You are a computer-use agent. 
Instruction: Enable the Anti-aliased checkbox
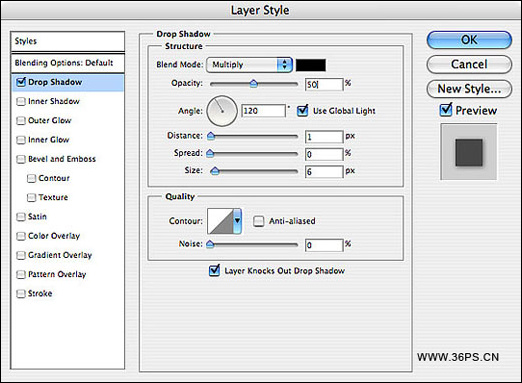(x=258, y=221)
